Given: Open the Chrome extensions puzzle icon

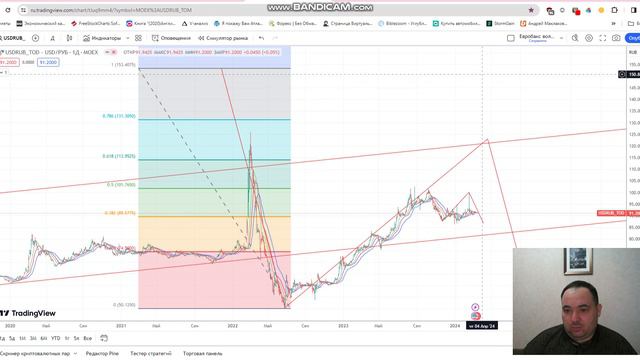Looking at the screenshot, I should [615, 11].
